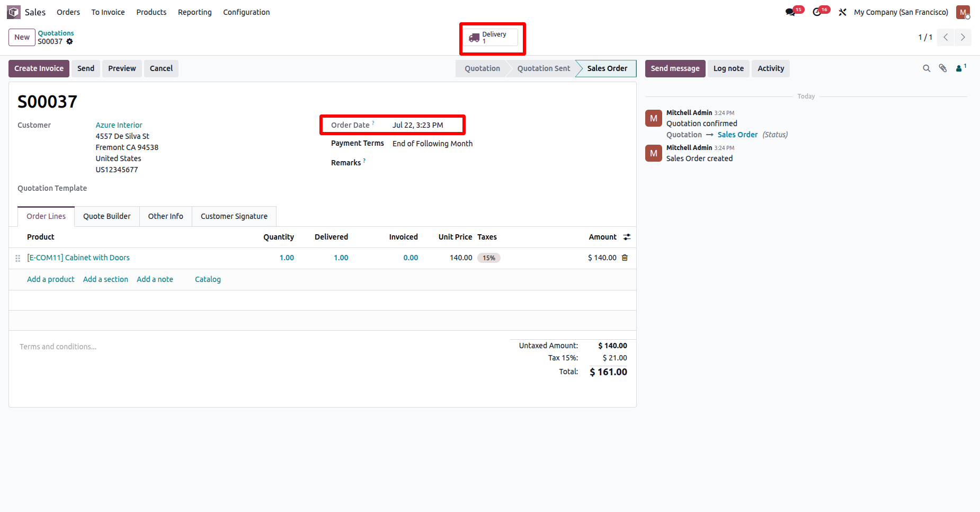Image resolution: width=980 pixels, height=512 pixels.
Task: Delete the Cabinet with Doors line
Action: (x=625, y=258)
